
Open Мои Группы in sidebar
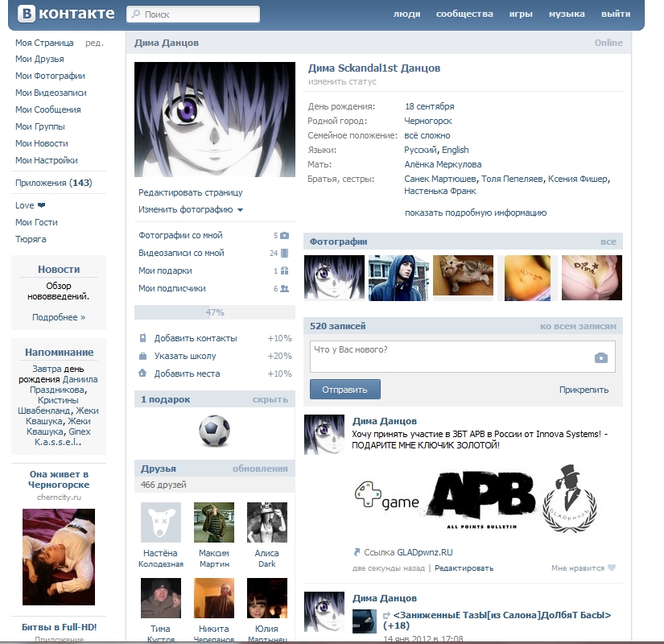(x=39, y=126)
